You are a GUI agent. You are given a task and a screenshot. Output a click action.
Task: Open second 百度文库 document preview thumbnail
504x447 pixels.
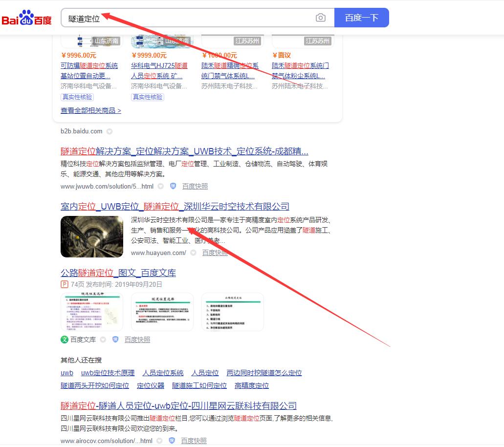(x=162, y=312)
